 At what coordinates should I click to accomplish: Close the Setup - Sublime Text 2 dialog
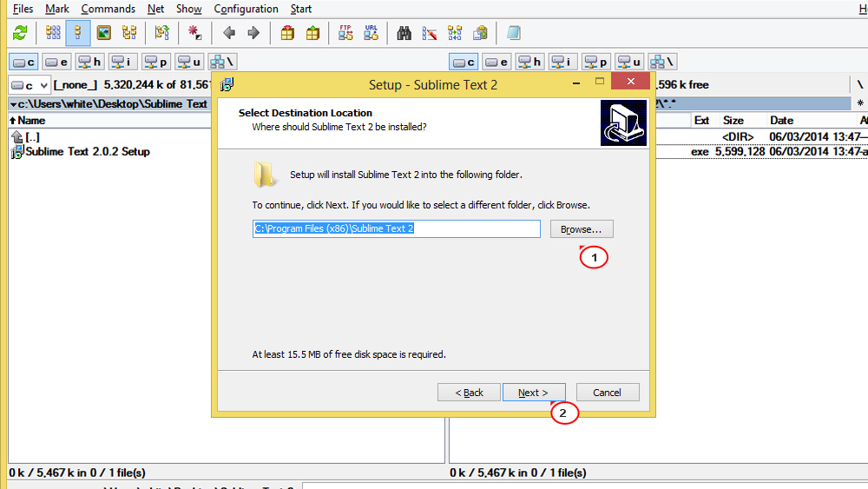tap(630, 82)
